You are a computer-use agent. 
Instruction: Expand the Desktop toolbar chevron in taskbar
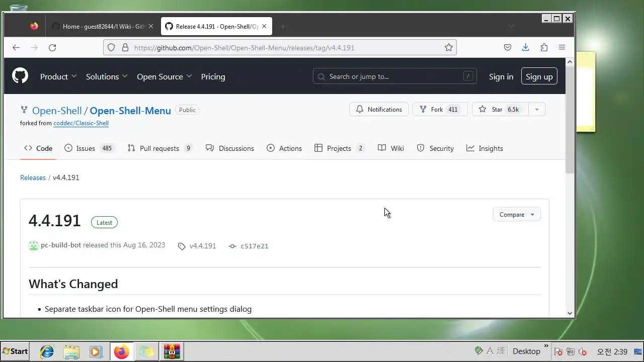[x=546, y=346]
